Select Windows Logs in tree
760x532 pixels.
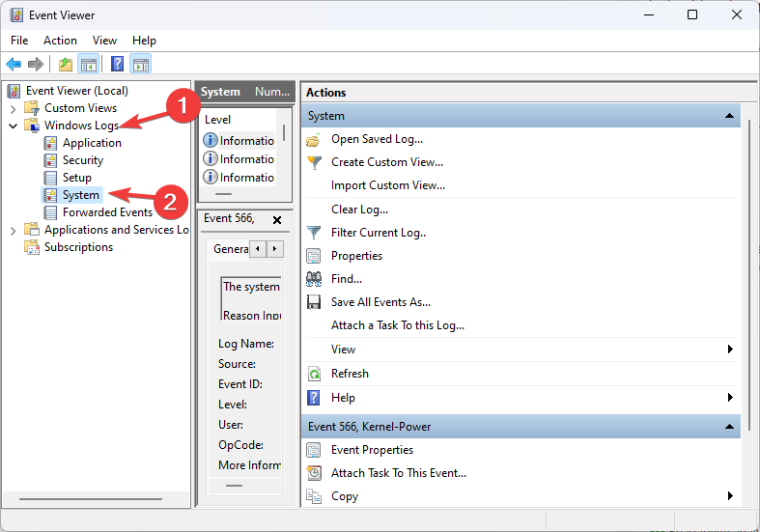[x=81, y=126]
